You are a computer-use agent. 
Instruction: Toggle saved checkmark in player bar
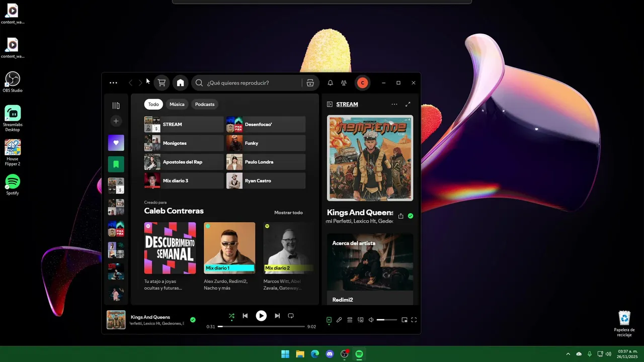(x=193, y=320)
